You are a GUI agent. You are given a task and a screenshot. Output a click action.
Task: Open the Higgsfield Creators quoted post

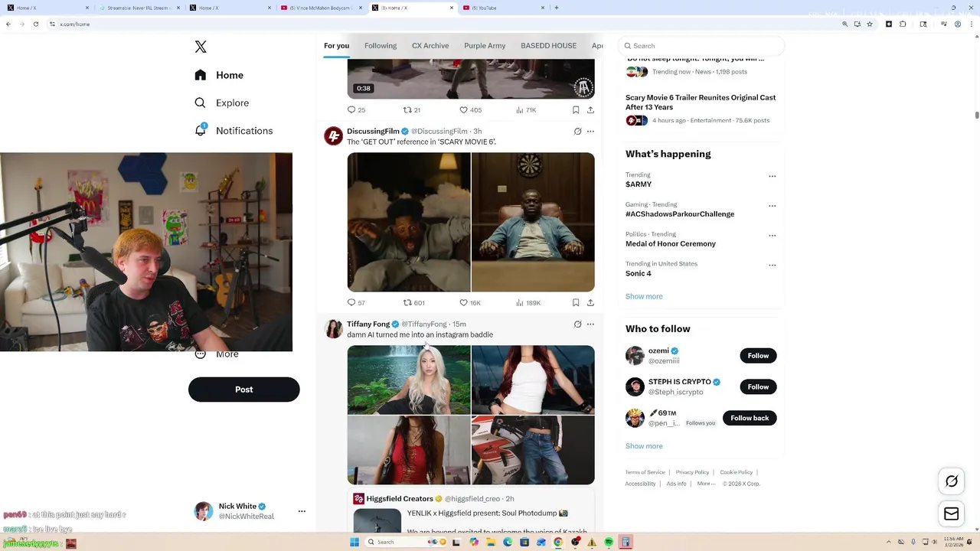471,510
